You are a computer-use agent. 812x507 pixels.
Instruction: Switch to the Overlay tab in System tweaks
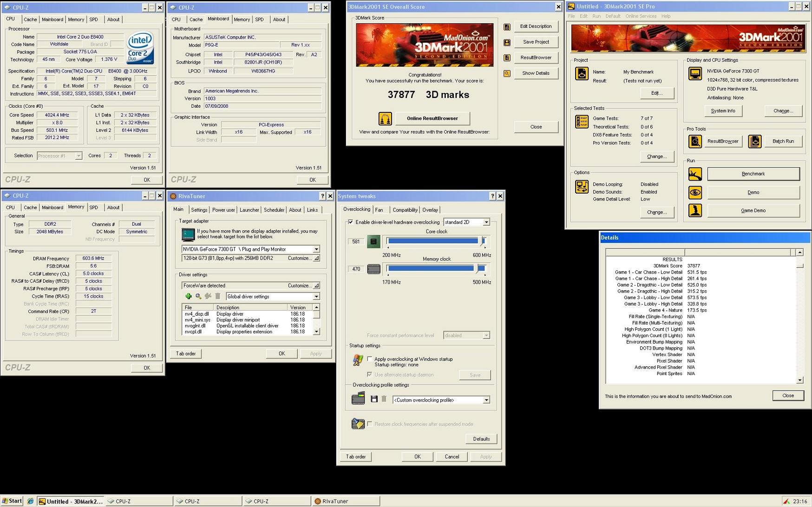(430, 210)
